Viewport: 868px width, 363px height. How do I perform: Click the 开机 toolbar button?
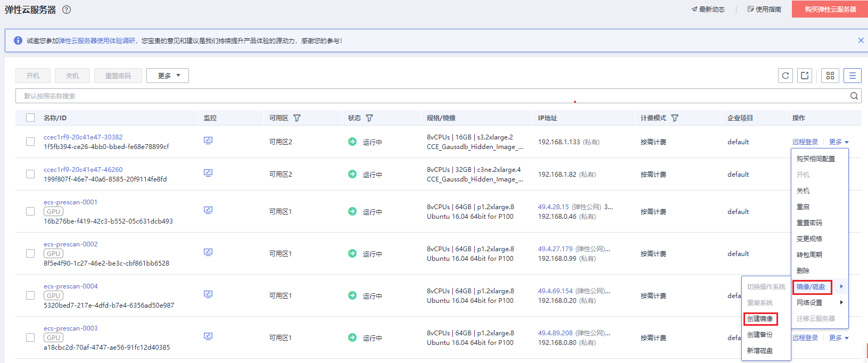(x=33, y=76)
